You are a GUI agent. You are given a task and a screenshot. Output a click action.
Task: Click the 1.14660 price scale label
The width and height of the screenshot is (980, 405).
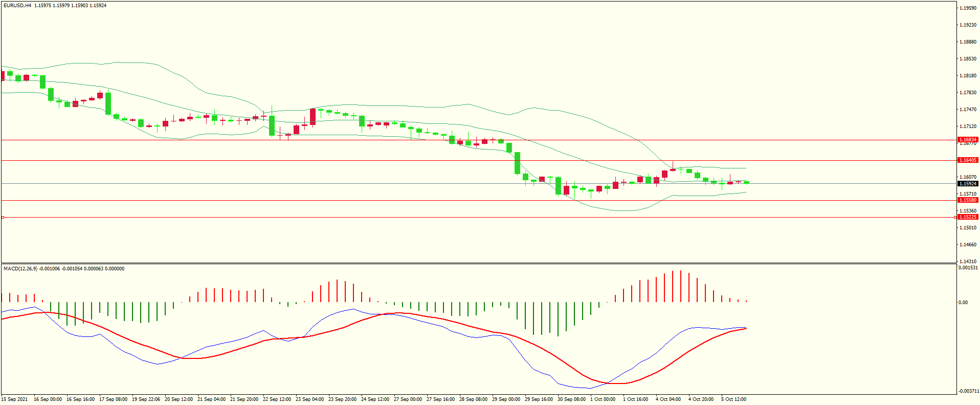point(968,245)
